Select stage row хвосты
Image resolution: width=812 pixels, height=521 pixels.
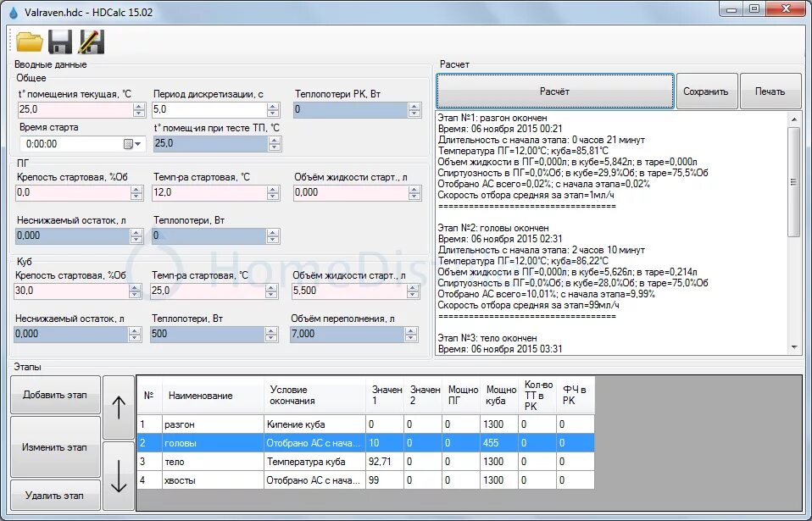(x=365, y=480)
